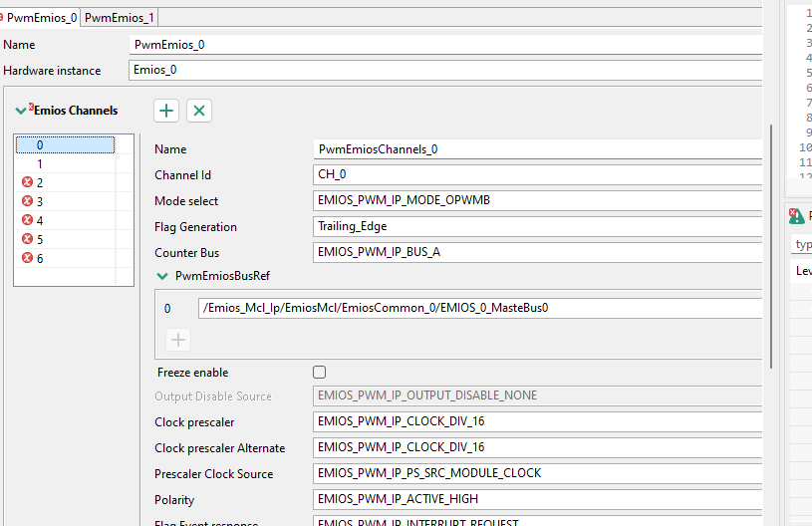Click the error icon on channel 2
Screen dimensions: 812x526
click(x=27, y=182)
